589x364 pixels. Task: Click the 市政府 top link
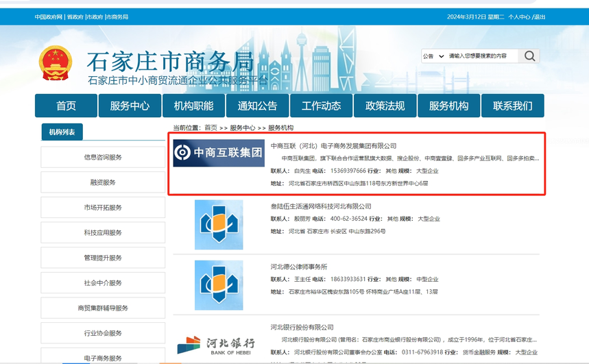pos(95,17)
